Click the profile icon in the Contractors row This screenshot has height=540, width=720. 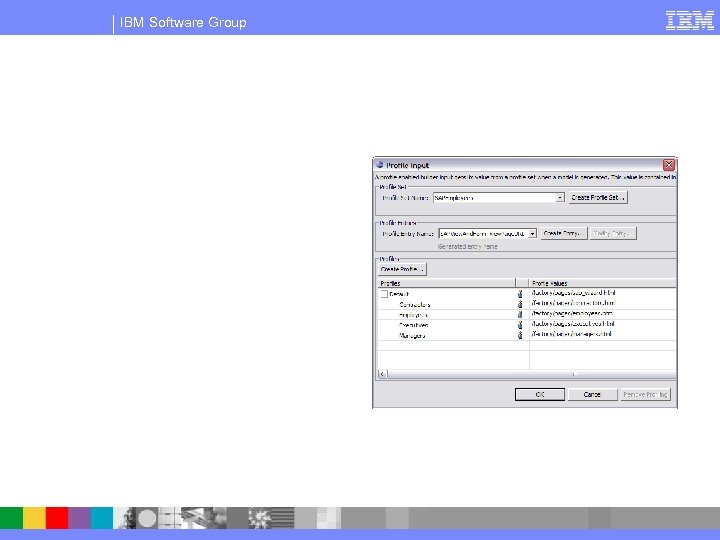pos(520,304)
